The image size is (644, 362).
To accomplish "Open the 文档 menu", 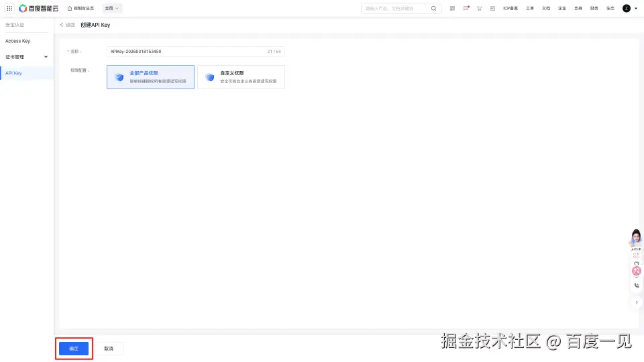I will 546,8.
